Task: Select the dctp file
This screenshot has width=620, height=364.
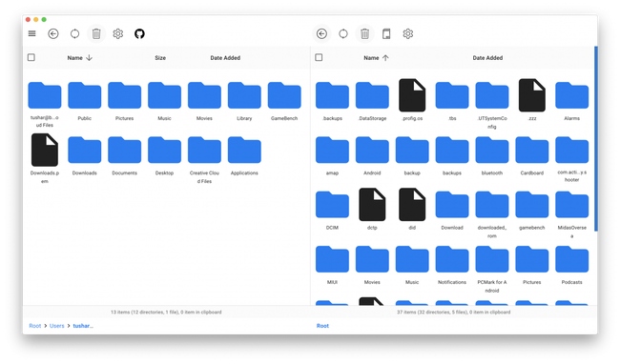Action: tap(372, 210)
